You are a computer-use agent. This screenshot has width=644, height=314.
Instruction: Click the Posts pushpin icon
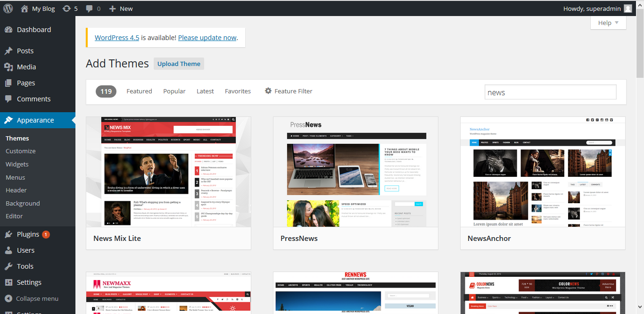(x=8, y=51)
